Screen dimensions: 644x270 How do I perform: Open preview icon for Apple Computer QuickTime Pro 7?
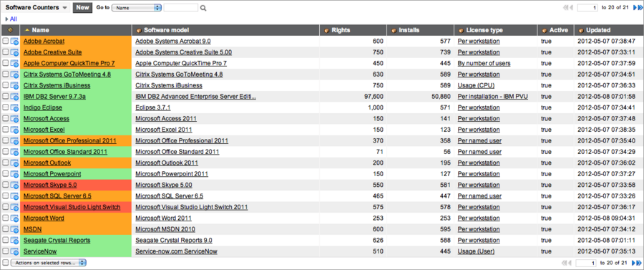14,64
